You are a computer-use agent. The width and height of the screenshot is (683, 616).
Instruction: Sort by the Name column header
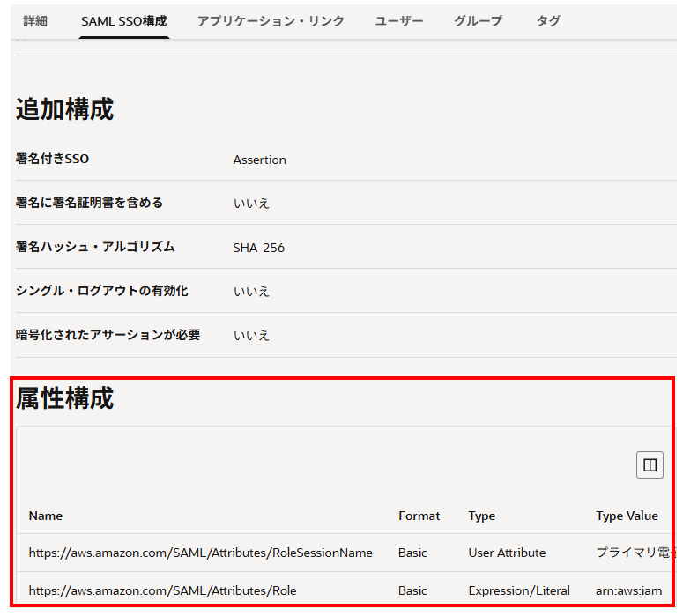[46, 516]
